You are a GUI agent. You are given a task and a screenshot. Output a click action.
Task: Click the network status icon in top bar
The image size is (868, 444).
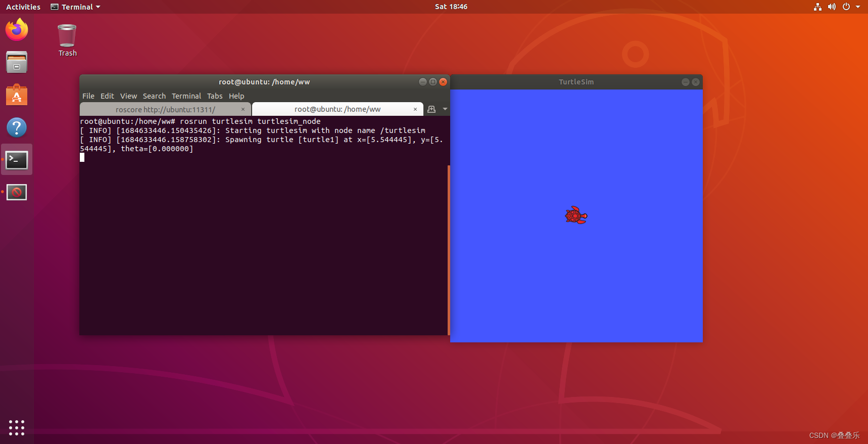817,7
